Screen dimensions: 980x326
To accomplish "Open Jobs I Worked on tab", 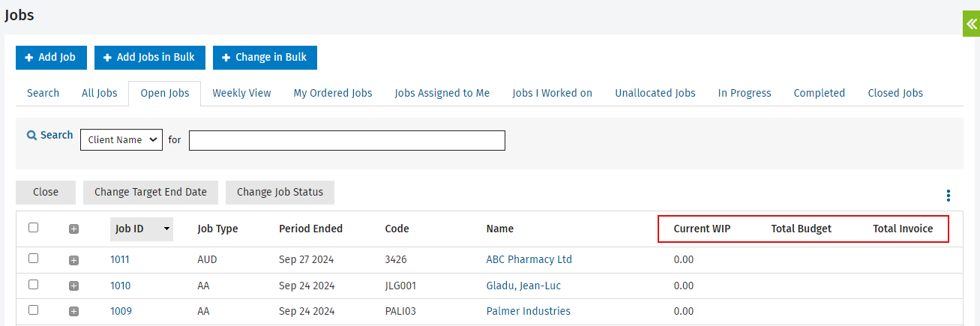I will tap(553, 94).
